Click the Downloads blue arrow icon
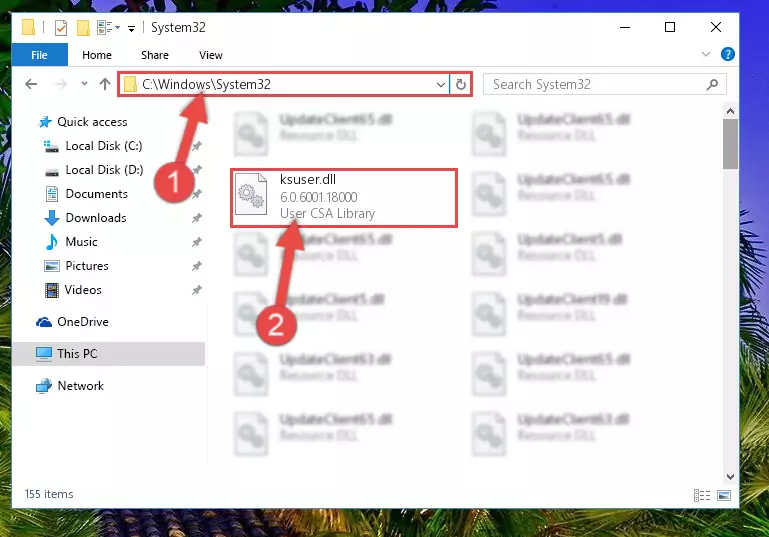Image resolution: width=769 pixels, height=537 pixels. point(52,218)
